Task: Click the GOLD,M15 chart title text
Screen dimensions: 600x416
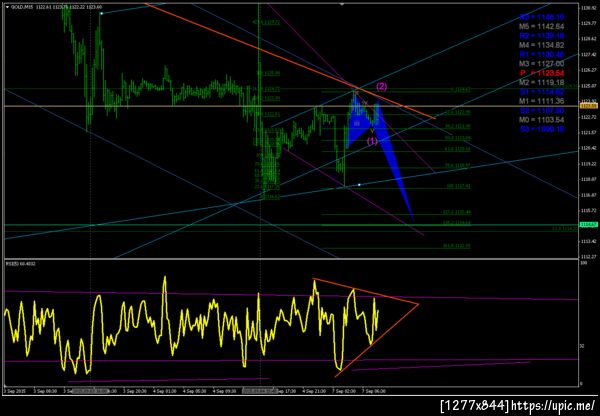Action: pyautogui.click(x=22, y=7)
